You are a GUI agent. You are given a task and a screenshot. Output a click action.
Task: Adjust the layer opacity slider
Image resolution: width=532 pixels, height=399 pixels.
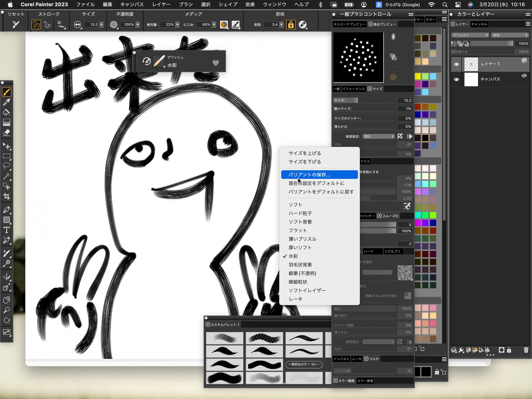click(x=492, y=44)
